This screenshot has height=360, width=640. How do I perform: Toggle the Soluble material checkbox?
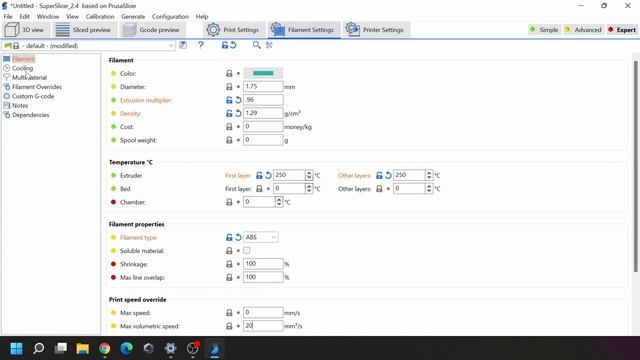pyautogui.click(x=247, y=251)
